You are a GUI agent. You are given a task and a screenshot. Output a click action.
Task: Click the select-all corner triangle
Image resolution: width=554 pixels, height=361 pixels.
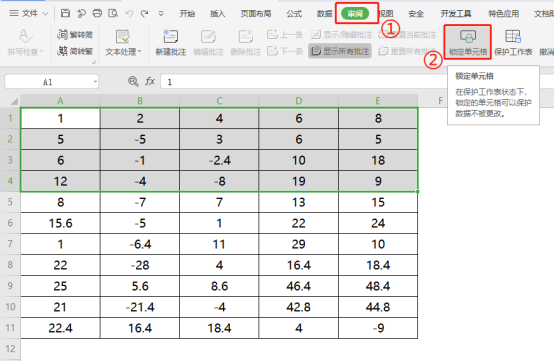point(14,102)
